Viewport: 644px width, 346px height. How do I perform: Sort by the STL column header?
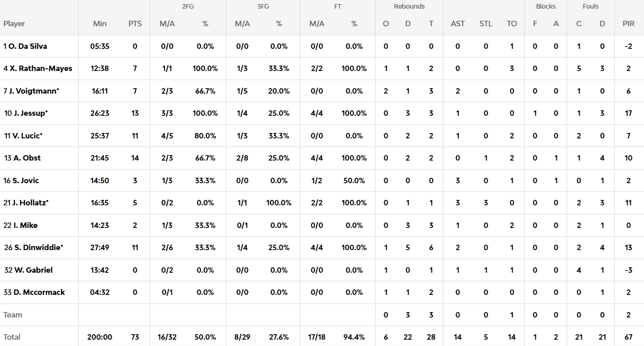click(x=486, y=24)
